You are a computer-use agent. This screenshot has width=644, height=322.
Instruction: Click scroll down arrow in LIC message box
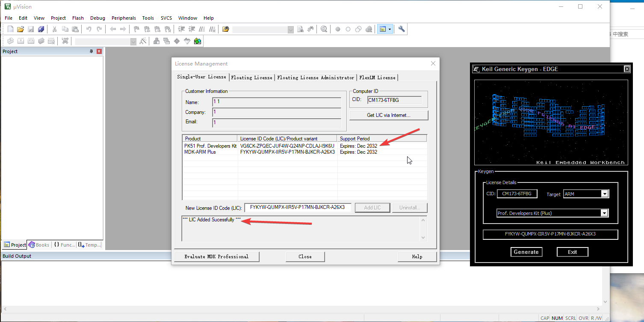pyautogui.click(x=423, y=238)
